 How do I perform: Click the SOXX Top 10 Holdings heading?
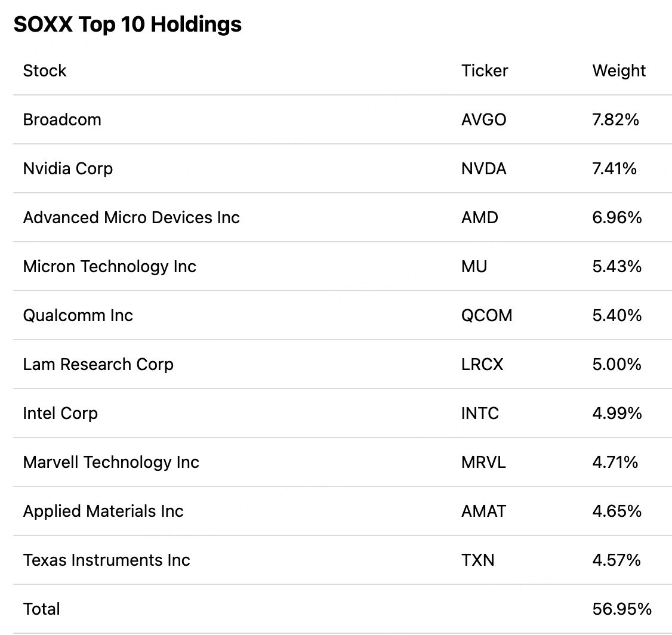pyautogui.click(x=127, y=24)
